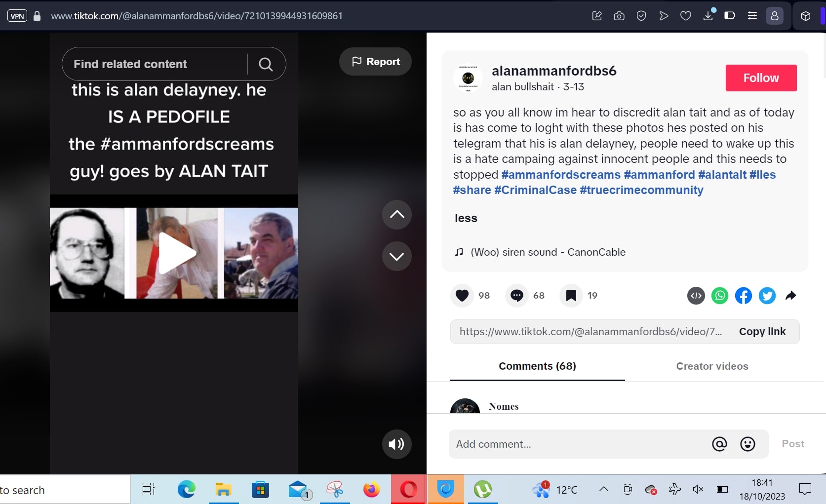Mute the video with the speaker icon
Viewport: 826px width, 504px height.
coord(396,444)
